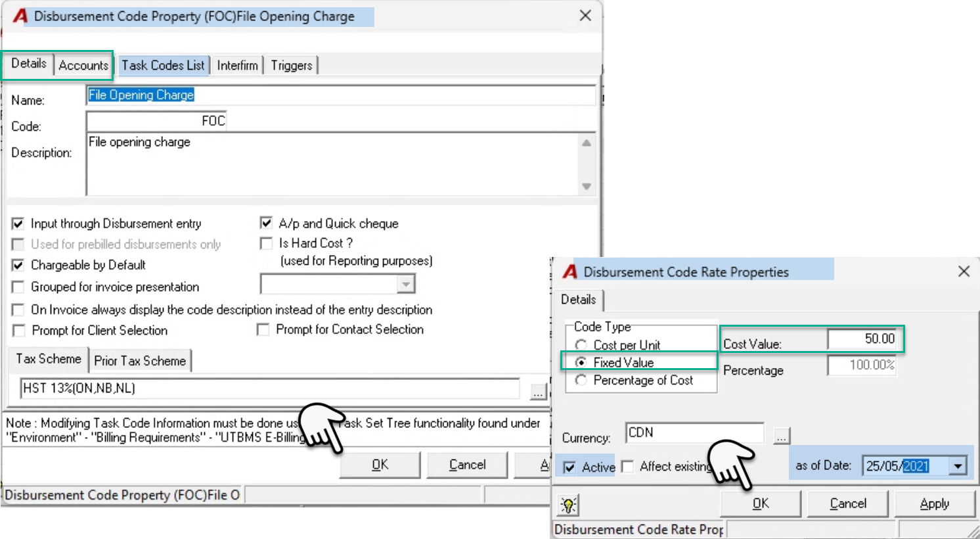
Task: Click the Code field containing FOC
Action: (156, 121)
